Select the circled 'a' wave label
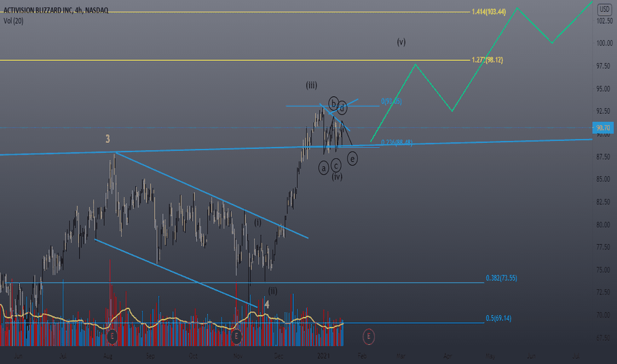This screenshot has width=617, height=364. point(324,168)
